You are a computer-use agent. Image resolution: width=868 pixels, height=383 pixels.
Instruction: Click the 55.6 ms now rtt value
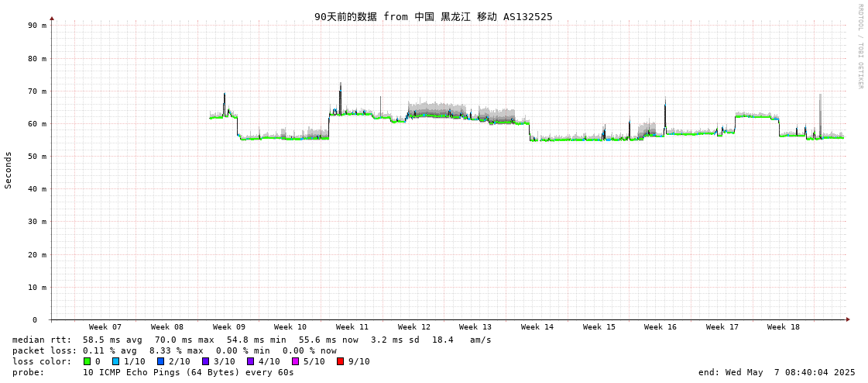tap(328, 340)
